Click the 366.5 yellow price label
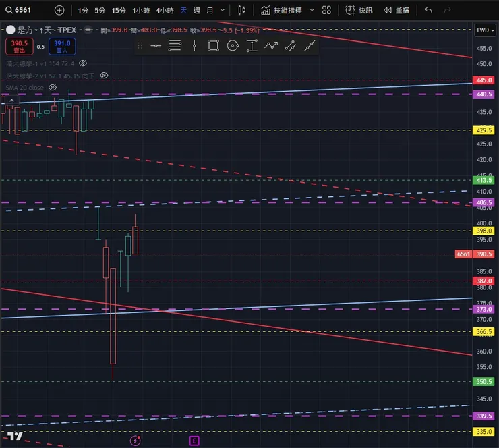This screenshot has width=499, height=448. (483, 332)
